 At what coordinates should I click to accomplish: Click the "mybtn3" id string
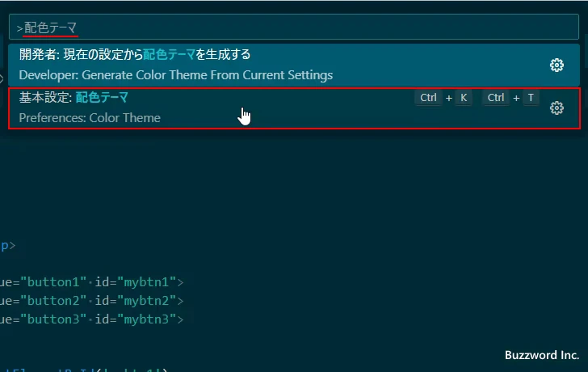coord(147,319)
